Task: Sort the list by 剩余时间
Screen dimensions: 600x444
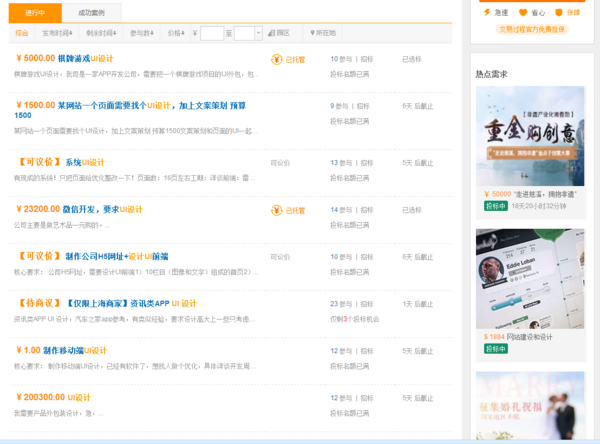Action: (99, 33)
